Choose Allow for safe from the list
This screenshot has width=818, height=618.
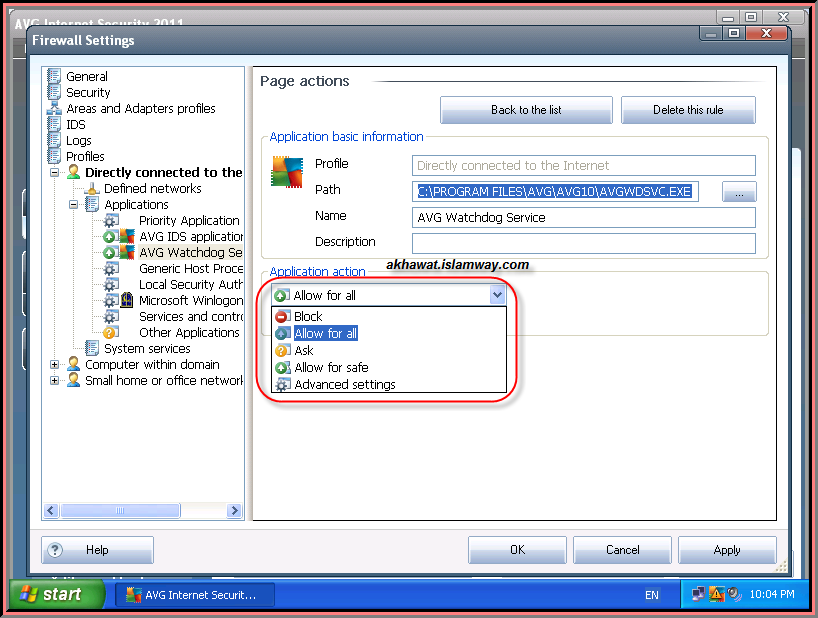click(389, 368)
